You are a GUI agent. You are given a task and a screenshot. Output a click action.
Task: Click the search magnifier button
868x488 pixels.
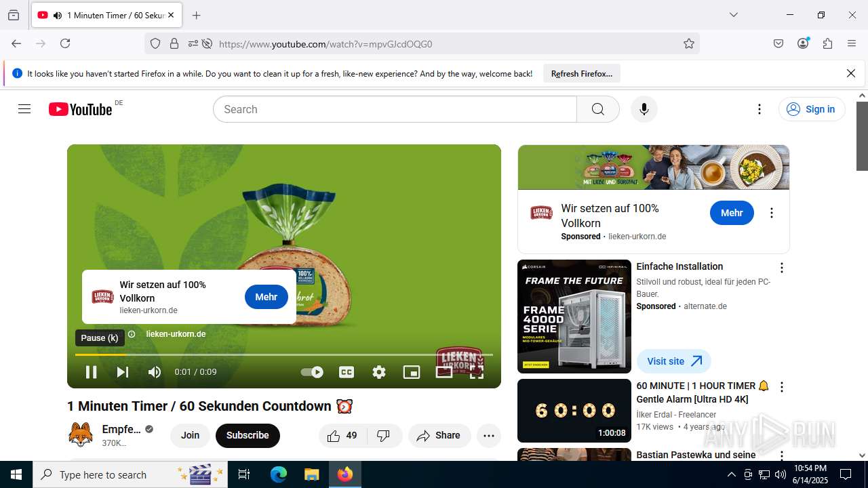[x=598, y=109]
